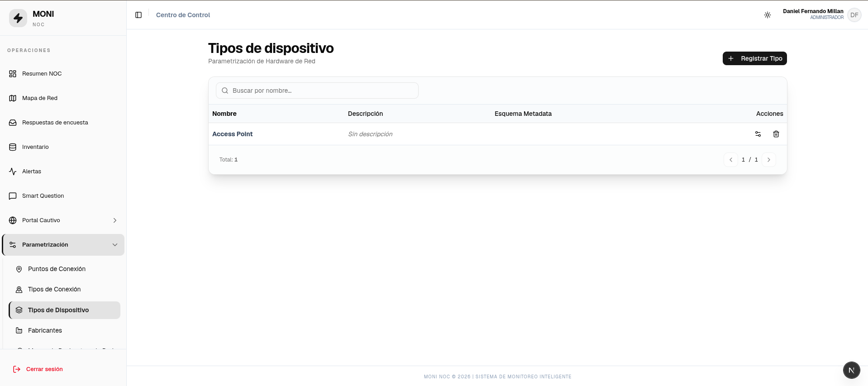Collapse the Parametrización chevron
Viewport: 868px width, 386px height.
[x=115, y=245]
